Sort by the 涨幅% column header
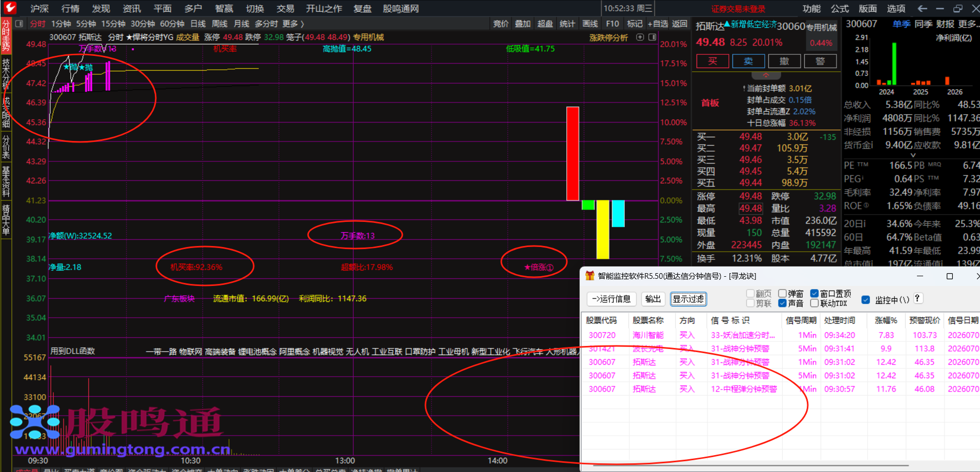This screenshot has width=980, height=472. [886, 320]
